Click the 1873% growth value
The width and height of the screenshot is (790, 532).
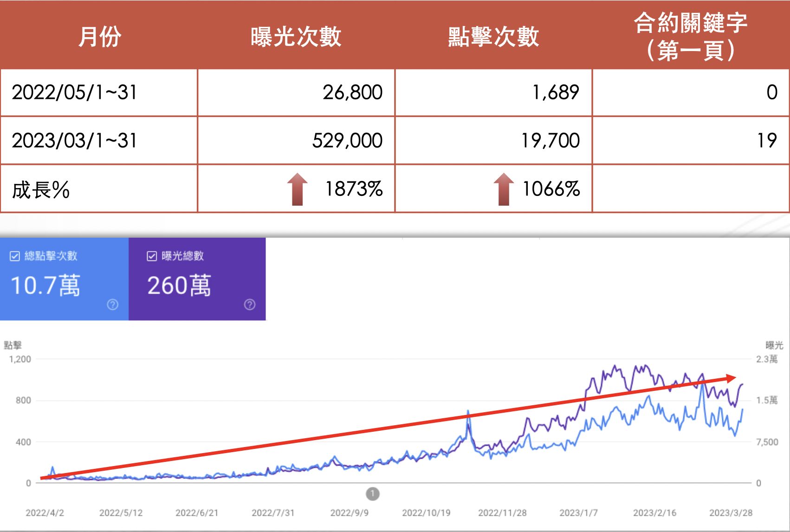[354, 189]
